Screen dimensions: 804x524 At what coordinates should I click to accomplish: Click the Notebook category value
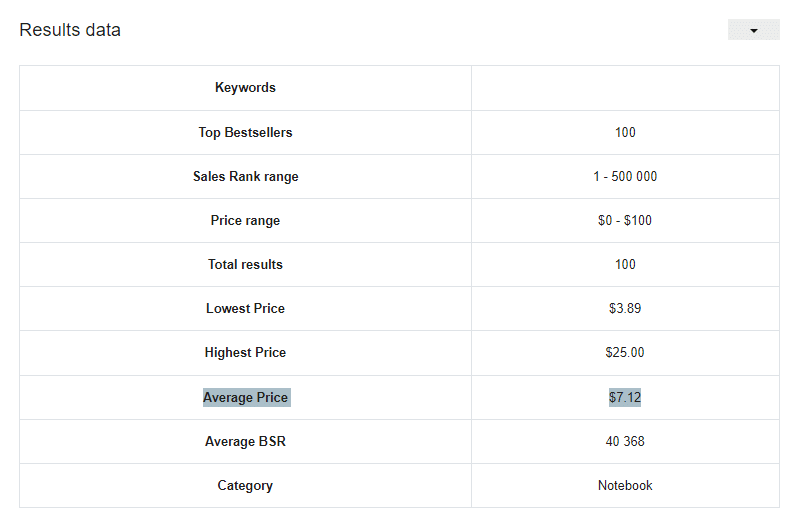(x=625, y=486)
